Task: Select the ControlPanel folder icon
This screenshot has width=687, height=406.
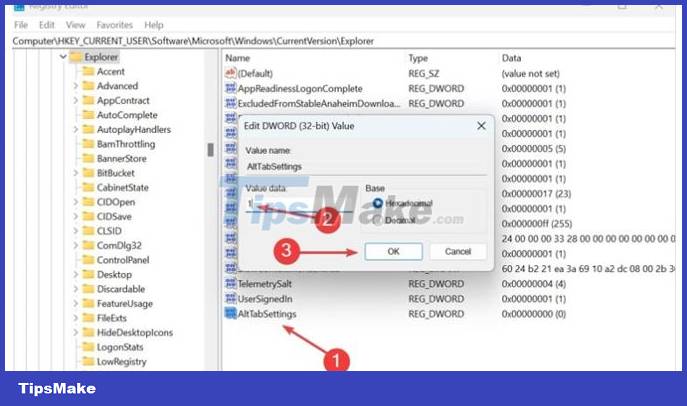Action: 89,260
